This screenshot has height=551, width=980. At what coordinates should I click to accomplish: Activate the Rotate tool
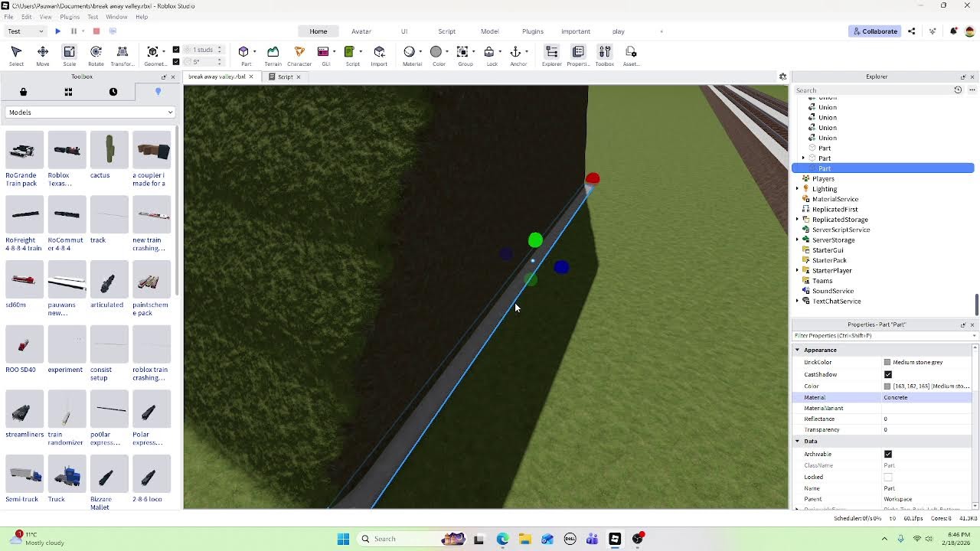click(x=96, y=55)
